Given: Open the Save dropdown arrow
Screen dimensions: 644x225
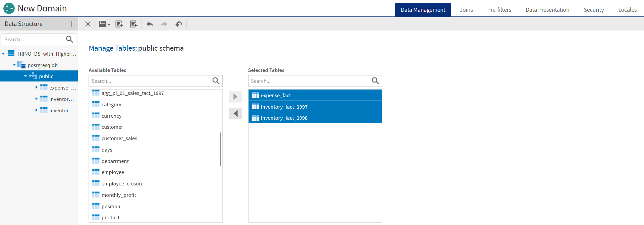Looking at the screenshot, I should (x=109, y=25).
